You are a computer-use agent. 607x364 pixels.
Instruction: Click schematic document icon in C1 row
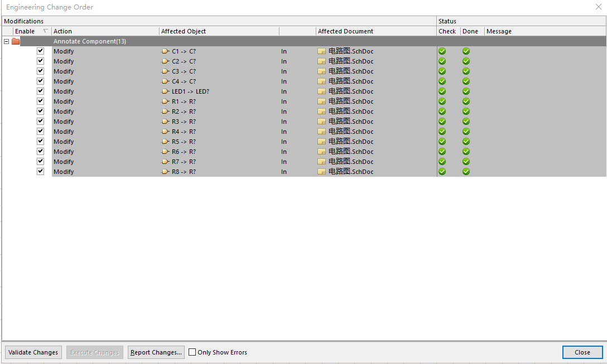tap(322, 51)
